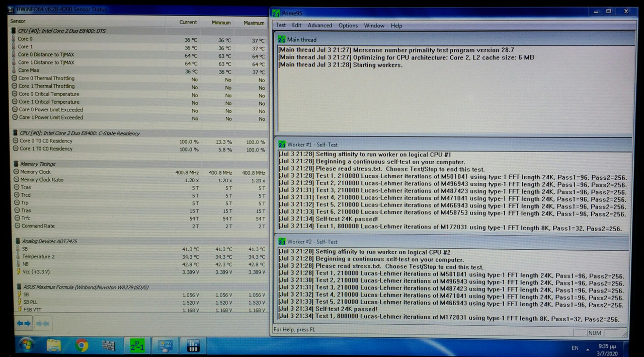Click the CPU chip icon beside DTS header
The height and width of the screenshot is (357, 644).
14,31
